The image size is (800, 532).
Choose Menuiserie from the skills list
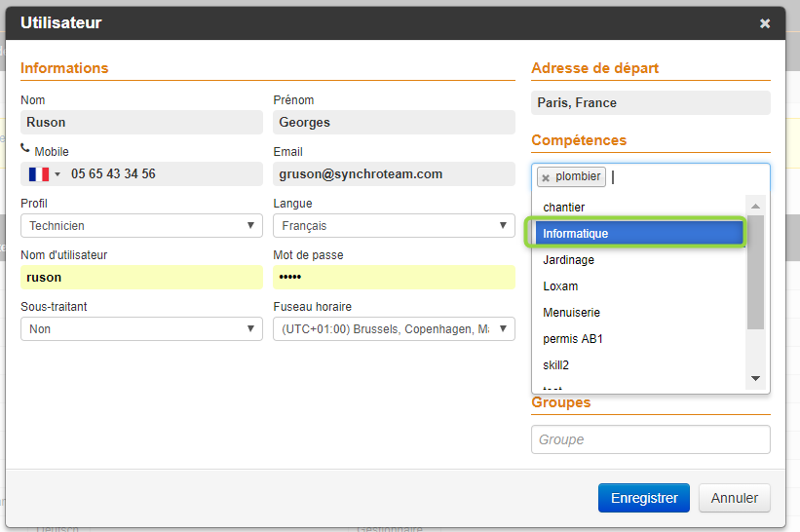[640, 313]
